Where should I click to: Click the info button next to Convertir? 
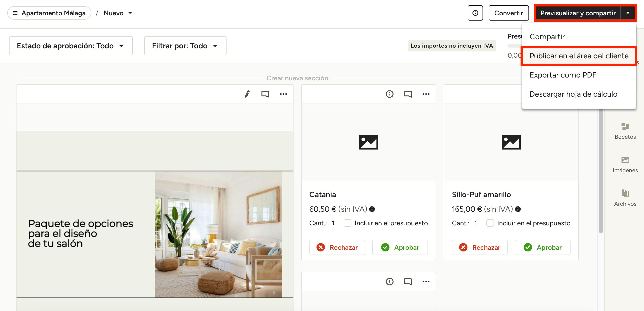tap(475, 13)
